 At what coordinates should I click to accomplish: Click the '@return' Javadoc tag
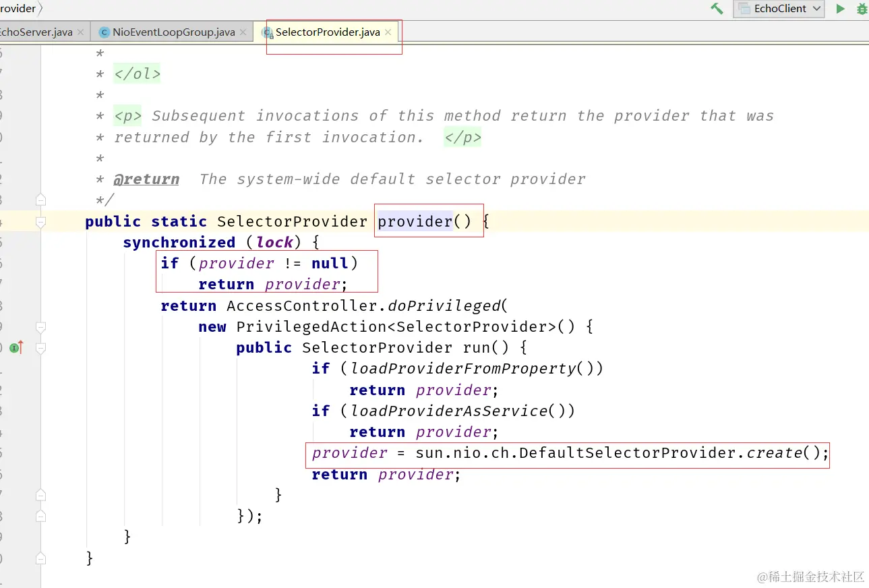click(146, 179)
